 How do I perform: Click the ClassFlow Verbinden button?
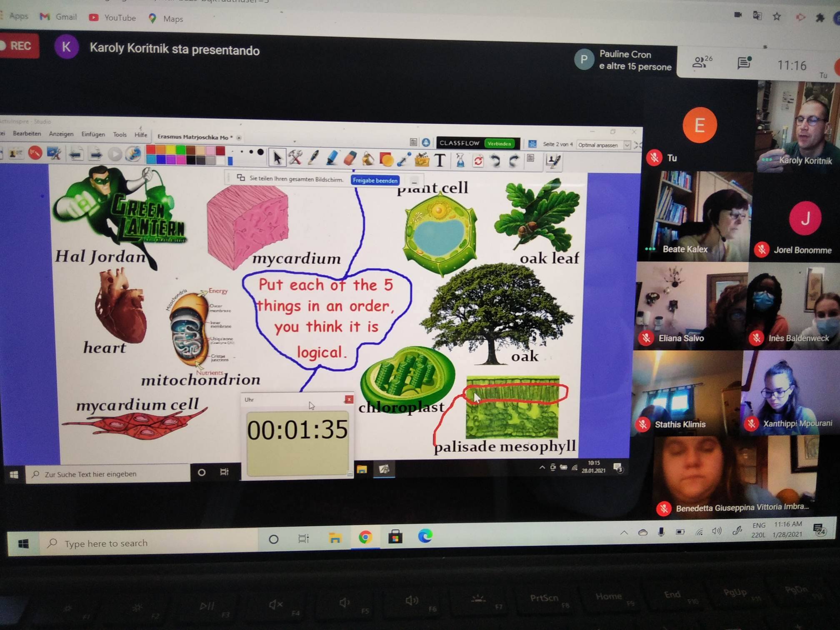[x=499, y=143]
